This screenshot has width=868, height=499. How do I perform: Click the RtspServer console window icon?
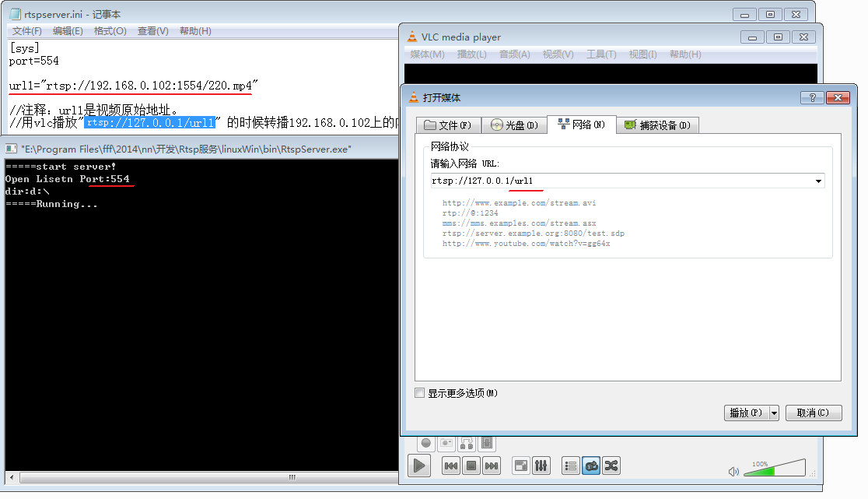tap(11, 149)
